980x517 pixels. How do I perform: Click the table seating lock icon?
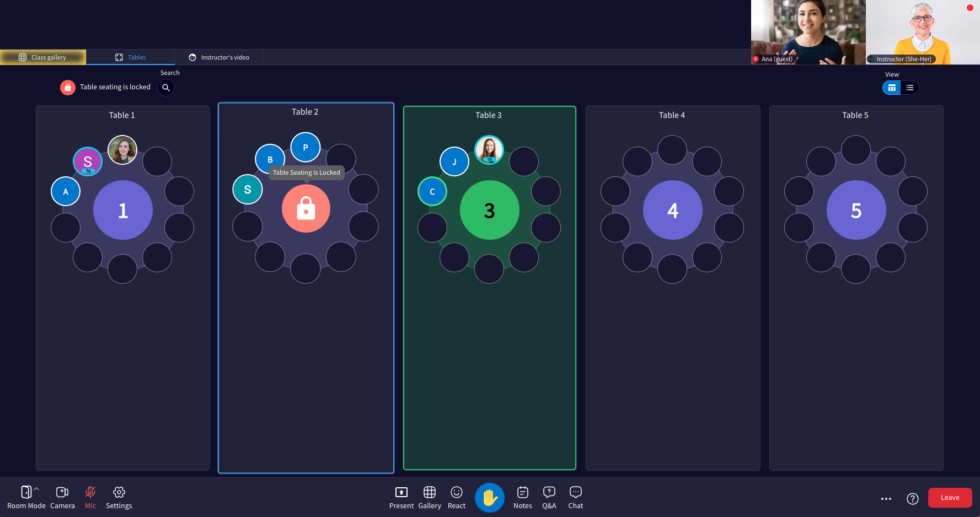click(67, 87)
